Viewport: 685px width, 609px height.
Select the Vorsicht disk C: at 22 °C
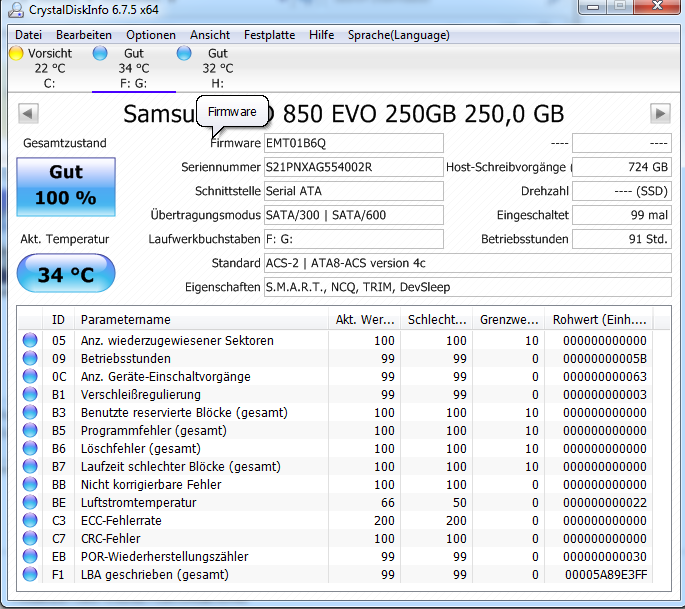[49, 68]
